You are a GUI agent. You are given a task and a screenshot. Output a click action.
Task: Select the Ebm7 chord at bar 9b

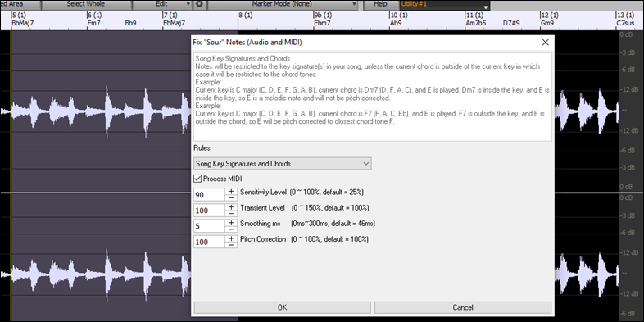(x=322, y=23)
